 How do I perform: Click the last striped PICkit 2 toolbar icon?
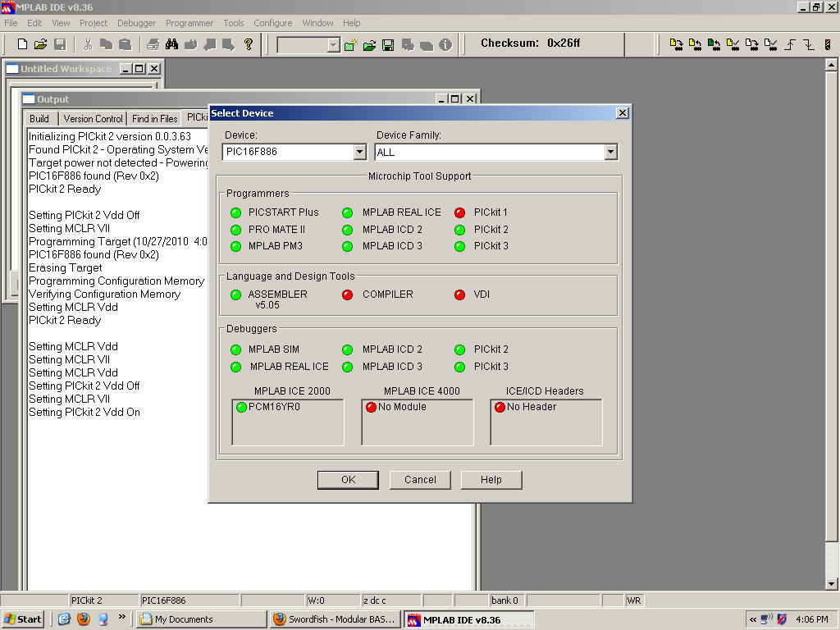[x=828, y=44]
